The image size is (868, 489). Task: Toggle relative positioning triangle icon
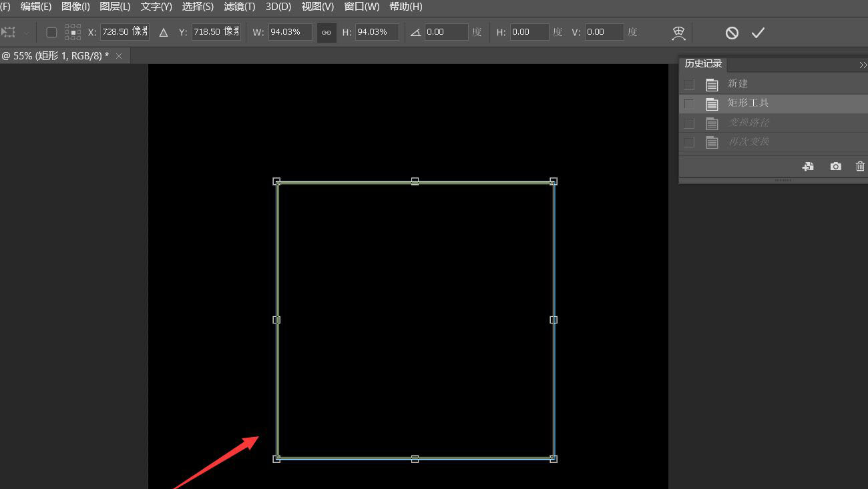pos(164,32)
